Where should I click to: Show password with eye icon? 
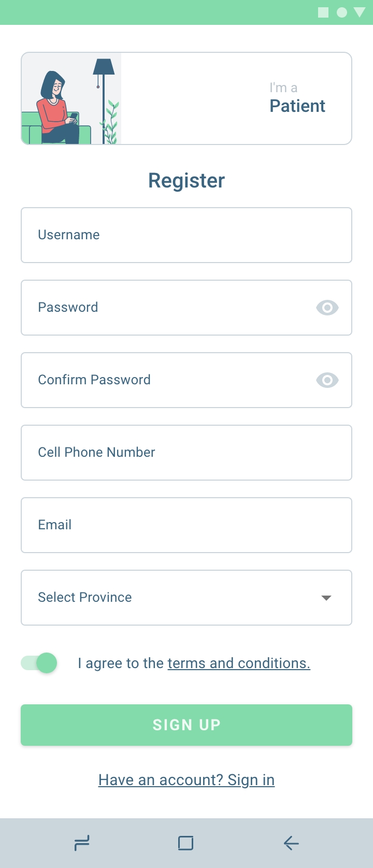327,308
